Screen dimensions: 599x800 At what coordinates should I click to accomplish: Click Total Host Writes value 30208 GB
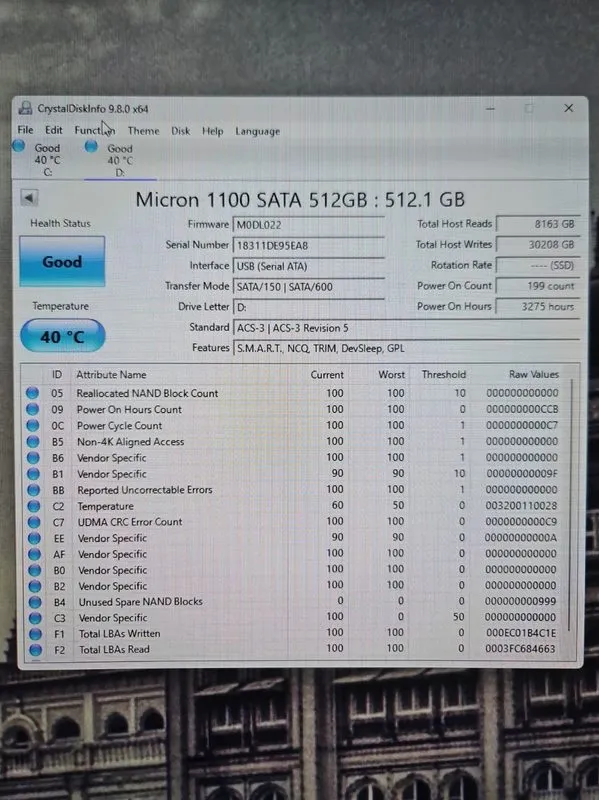click(x=538, y=244)
